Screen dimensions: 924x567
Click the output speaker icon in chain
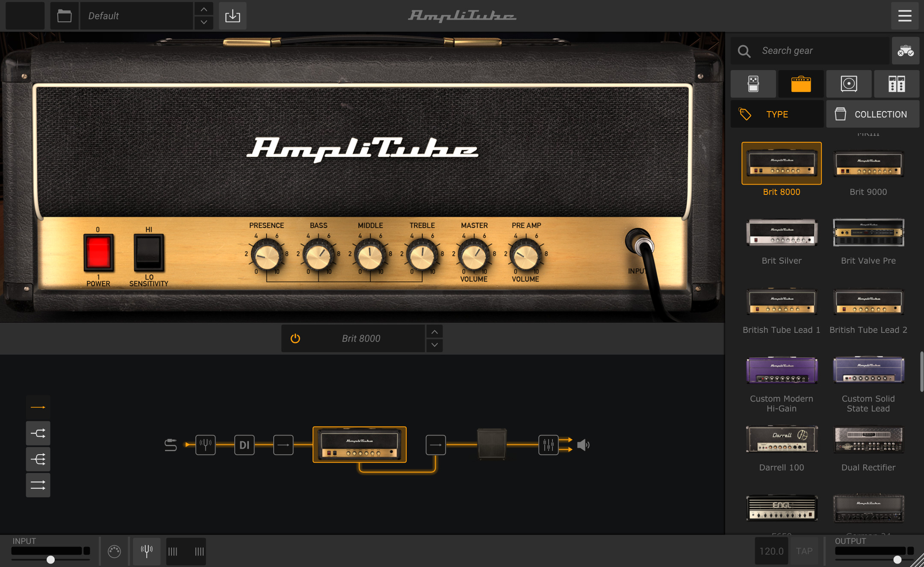click(583, 445)
